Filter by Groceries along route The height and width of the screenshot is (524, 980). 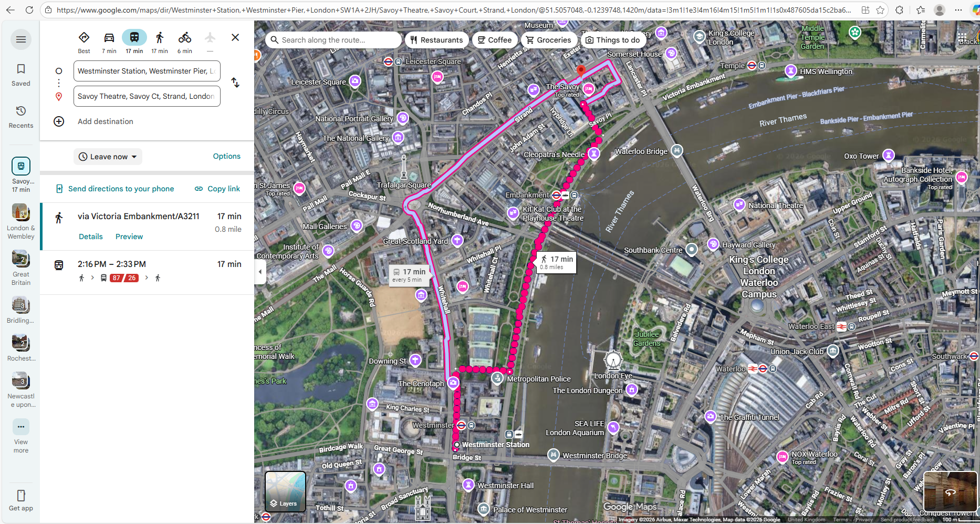[x=549, y=40]
